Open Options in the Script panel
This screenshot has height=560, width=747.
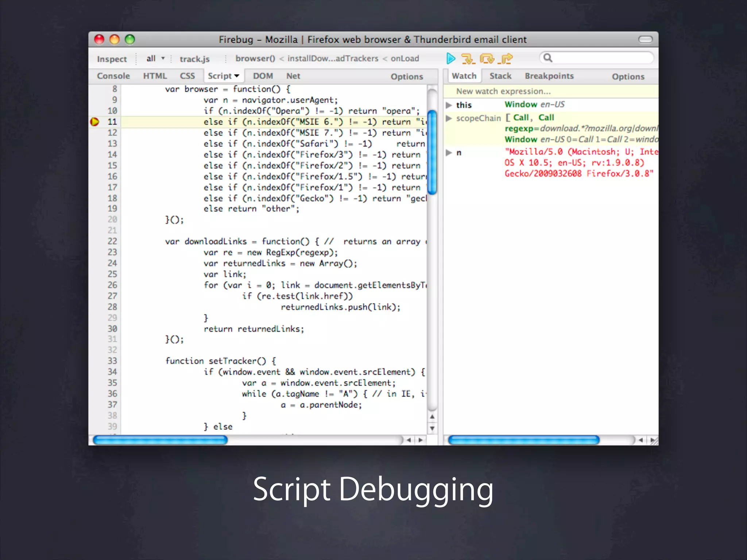coord(407,77)
